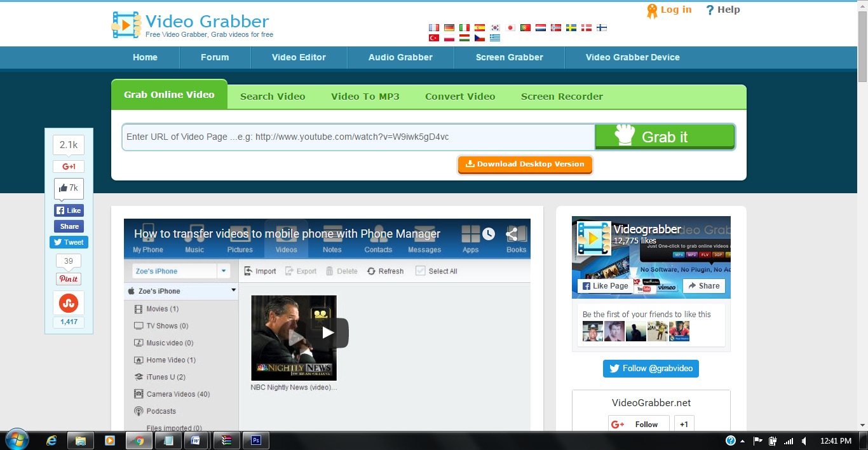
Task: Open Internet Explorer from the taskbar
Action: (x=51, y=440)
